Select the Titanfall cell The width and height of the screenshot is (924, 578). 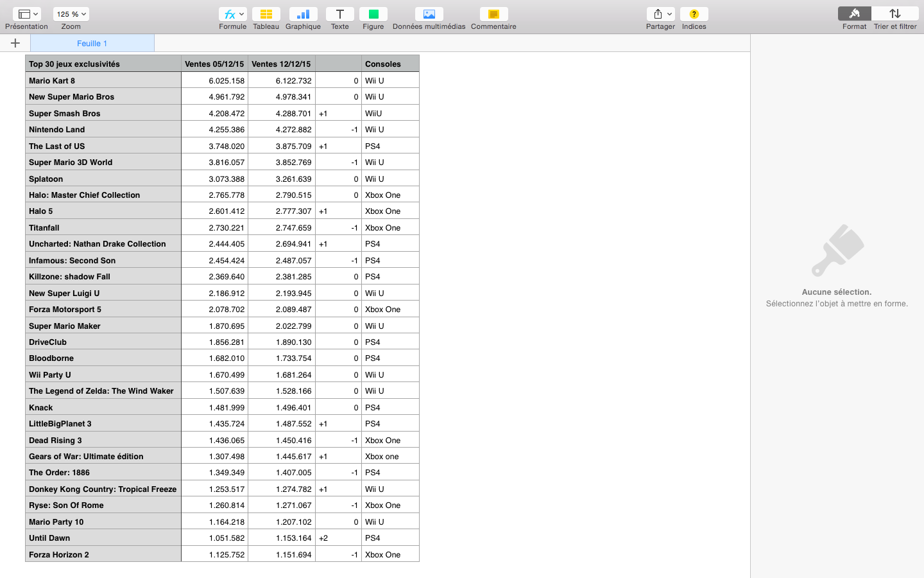click(x=103, y=227)
